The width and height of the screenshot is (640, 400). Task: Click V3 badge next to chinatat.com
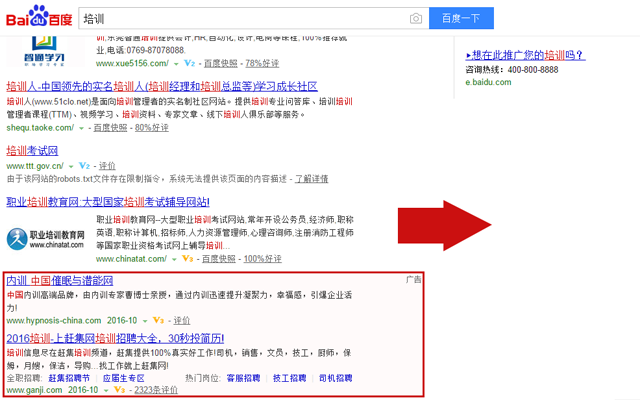coord(187,258)
